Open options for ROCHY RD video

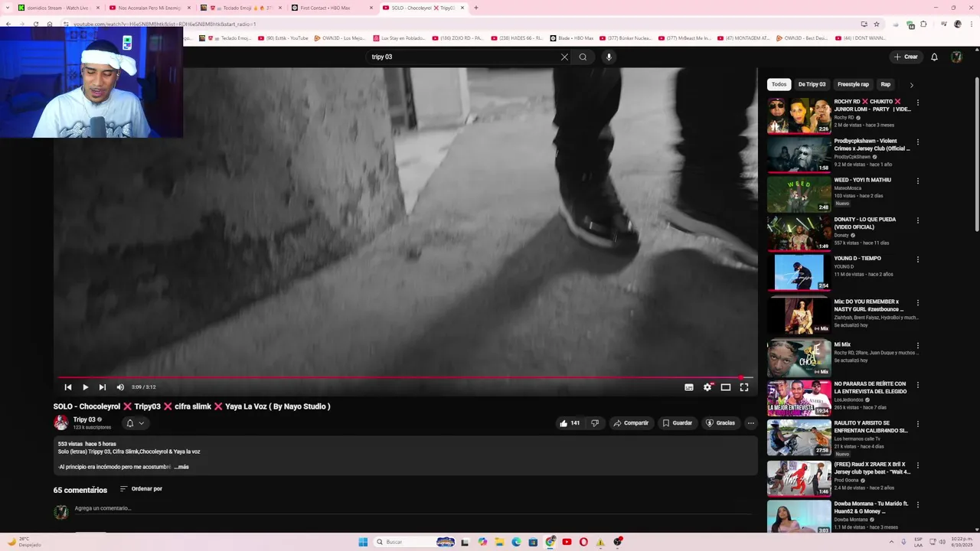click(918, 103)
